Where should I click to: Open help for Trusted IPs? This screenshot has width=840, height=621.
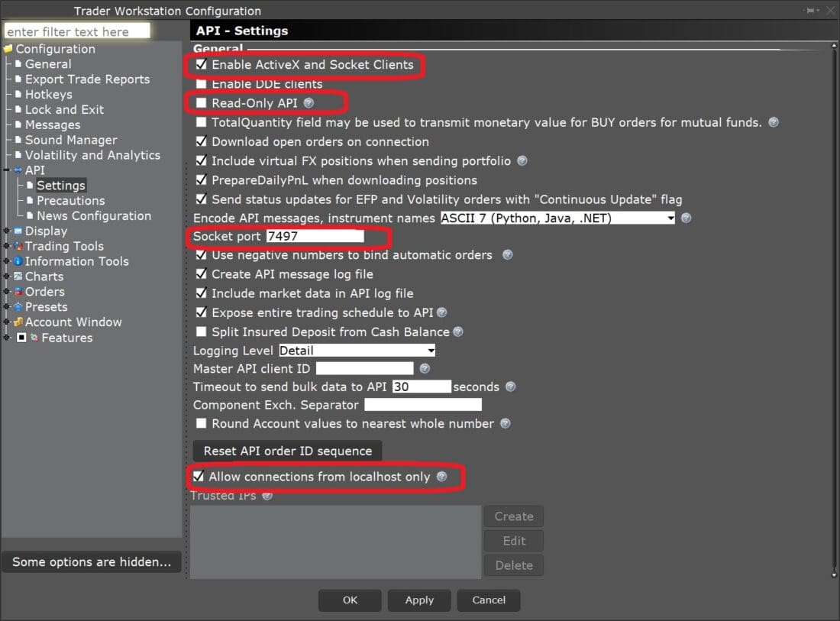click(x=267, y=496)
